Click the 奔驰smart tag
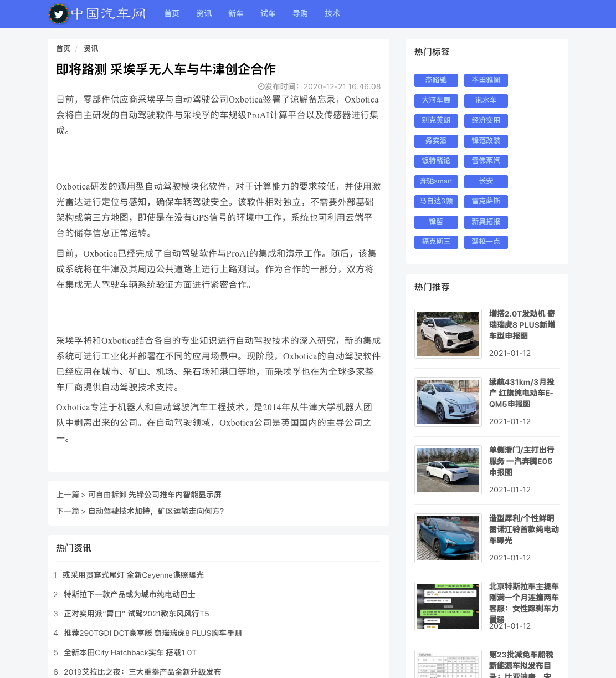Screen dimensions: 616x678 (x=436, y=181)
